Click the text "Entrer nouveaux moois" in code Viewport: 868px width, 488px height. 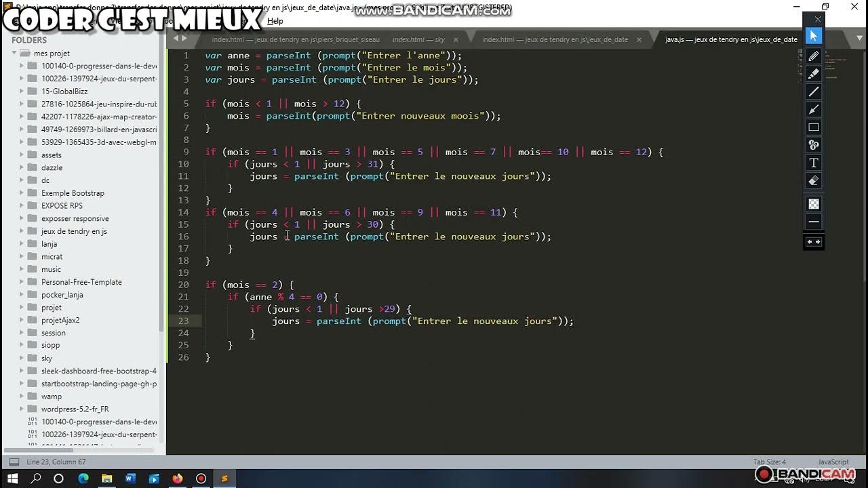420,116
